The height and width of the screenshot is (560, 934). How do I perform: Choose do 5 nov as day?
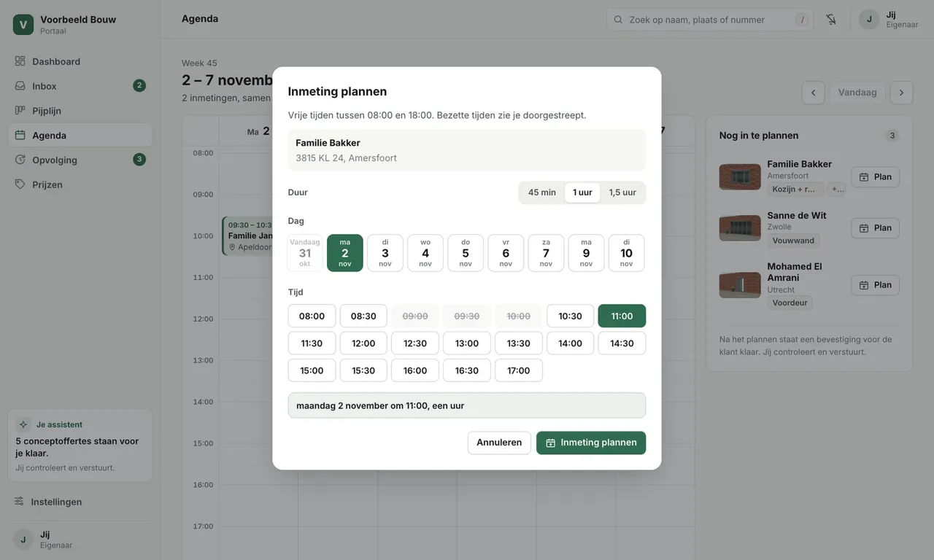466,253
